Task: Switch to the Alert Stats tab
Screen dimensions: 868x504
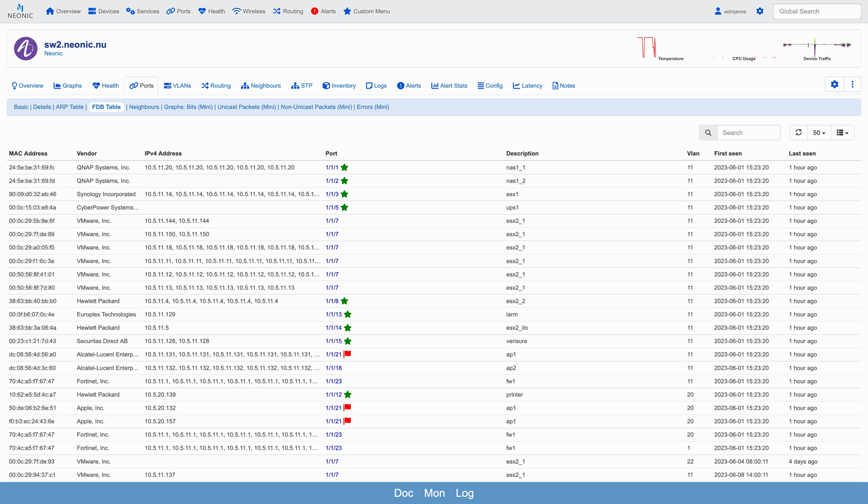Action: 449,85
